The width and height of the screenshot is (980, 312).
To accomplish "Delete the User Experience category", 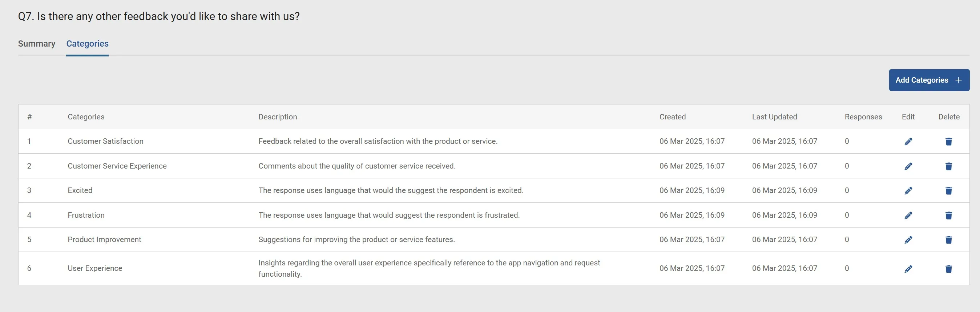I will 948,269.
